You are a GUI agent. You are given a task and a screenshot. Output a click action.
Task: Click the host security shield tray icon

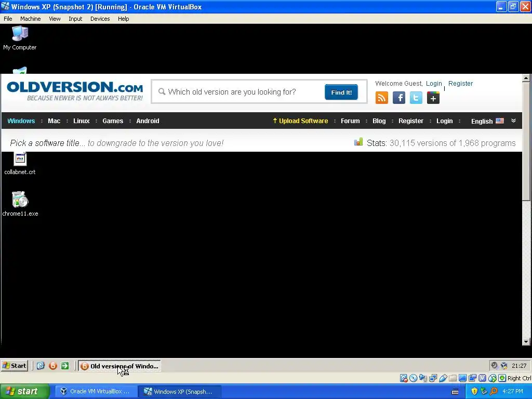pyautogui.click(x=474, y=391)
